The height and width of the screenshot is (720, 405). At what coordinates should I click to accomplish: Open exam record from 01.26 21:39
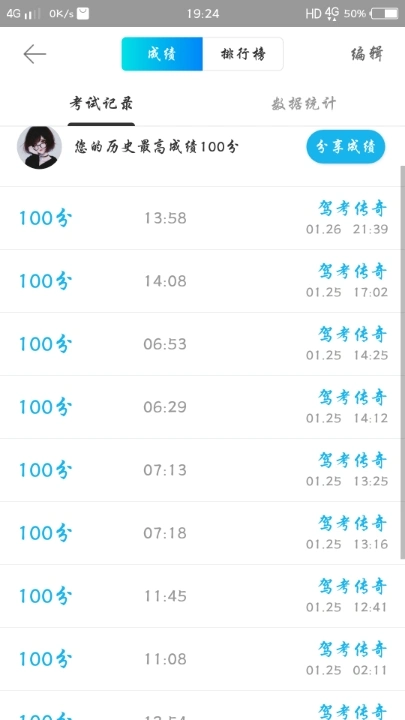(x=202, y=218)
